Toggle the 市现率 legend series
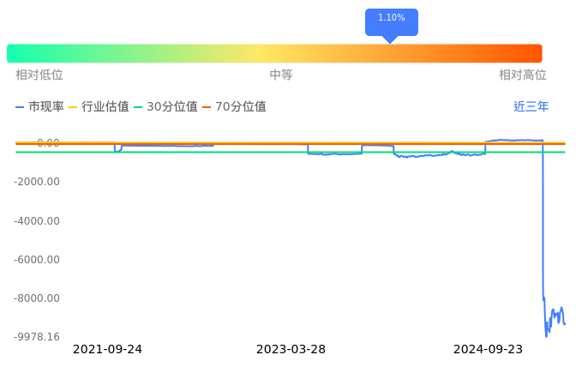The height and width of the screenshot is (379, 588). pyautogui.click(x=39, y=107)
